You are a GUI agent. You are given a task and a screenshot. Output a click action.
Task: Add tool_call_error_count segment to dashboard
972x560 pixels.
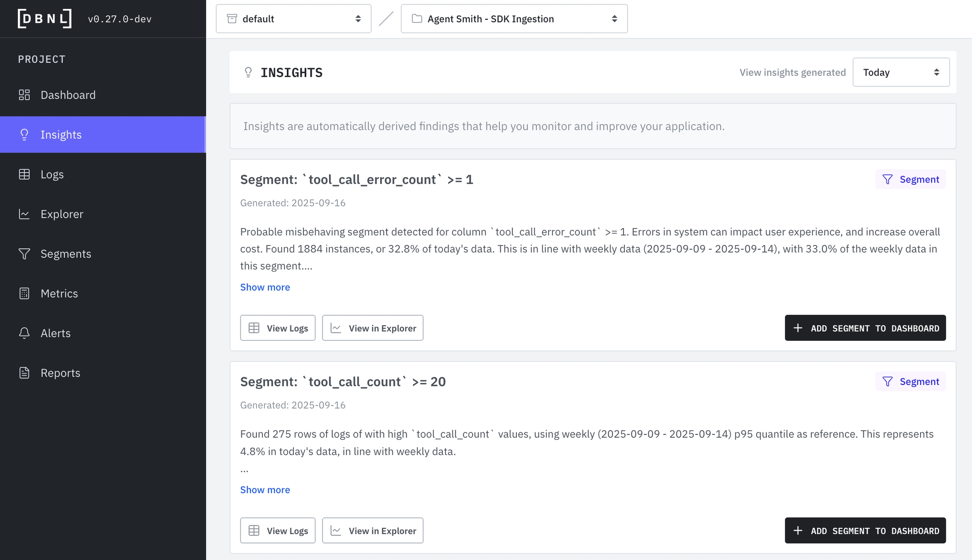[x=865, y=328]
